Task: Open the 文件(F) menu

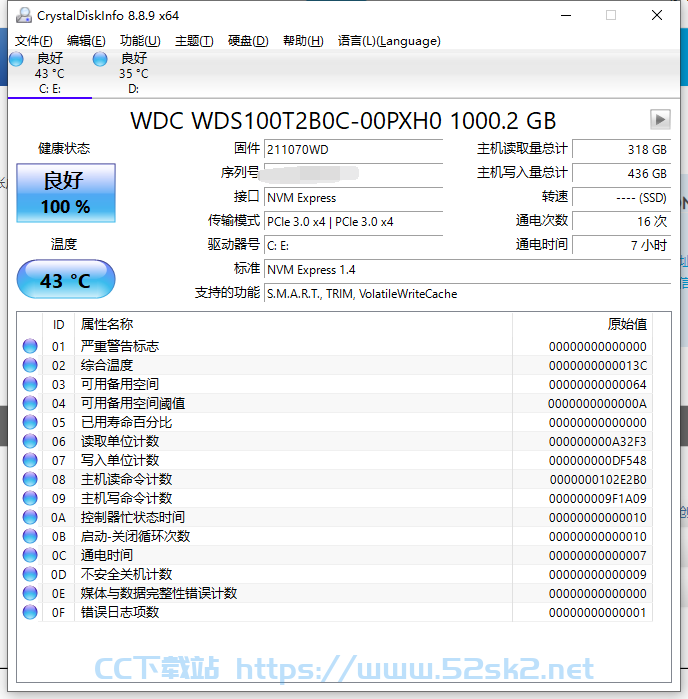Action: pyautogui.click(x=33, y=41)
